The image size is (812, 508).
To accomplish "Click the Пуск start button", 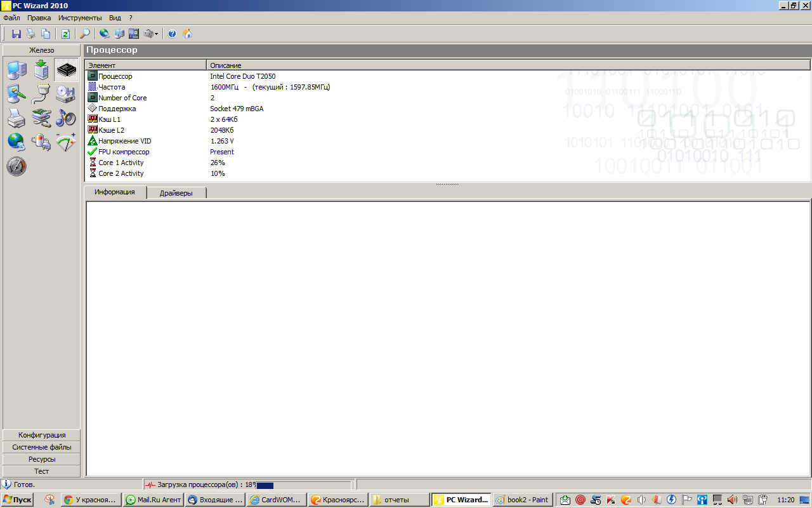I will (17, 500).
